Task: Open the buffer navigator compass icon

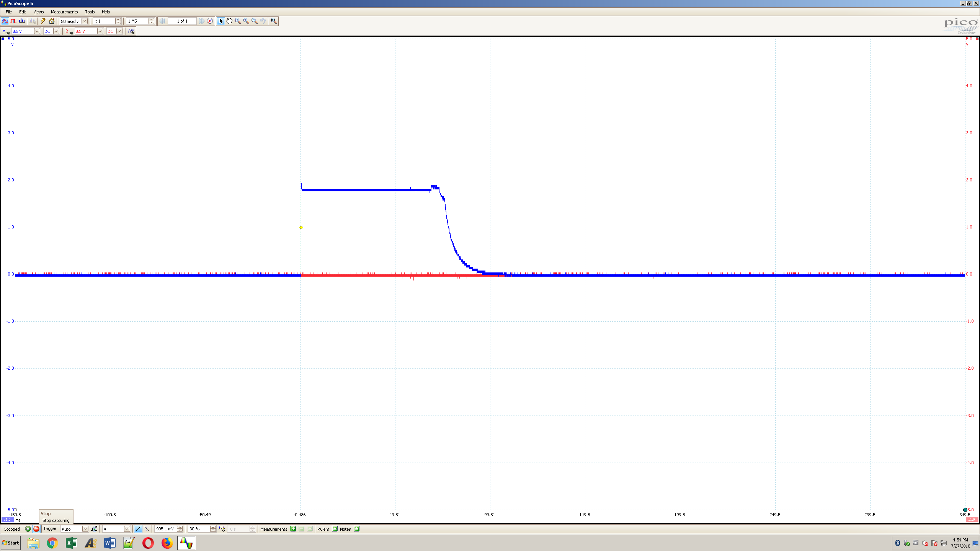Action: coord(210,21)
